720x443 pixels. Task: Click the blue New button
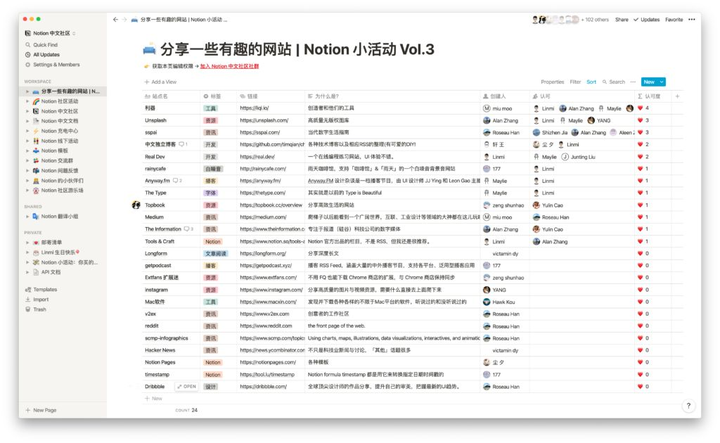click(649, 82)
